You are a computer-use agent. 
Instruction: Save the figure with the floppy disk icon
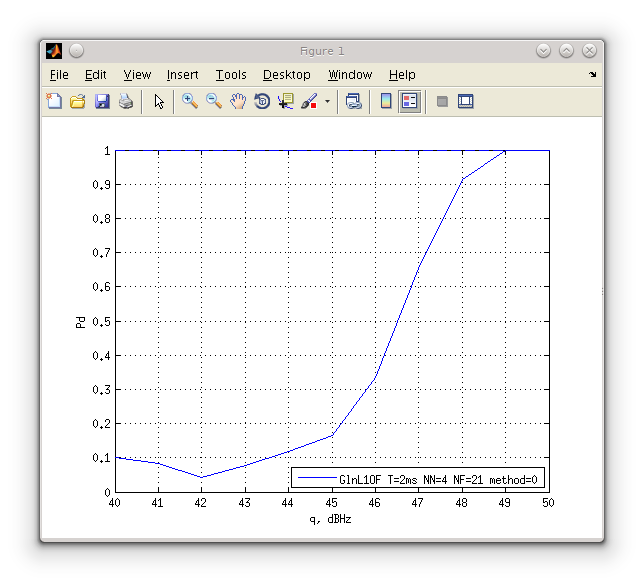pos(102,101)
